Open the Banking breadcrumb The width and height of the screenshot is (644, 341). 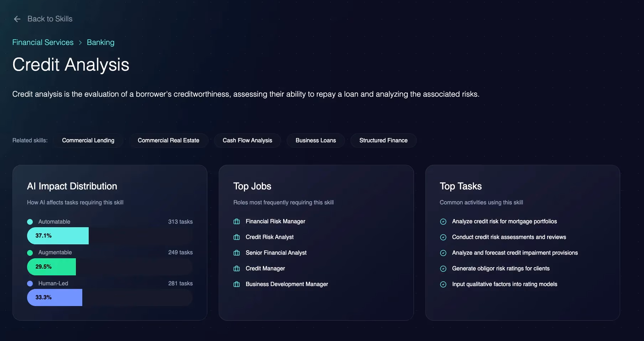coord(100,42)
